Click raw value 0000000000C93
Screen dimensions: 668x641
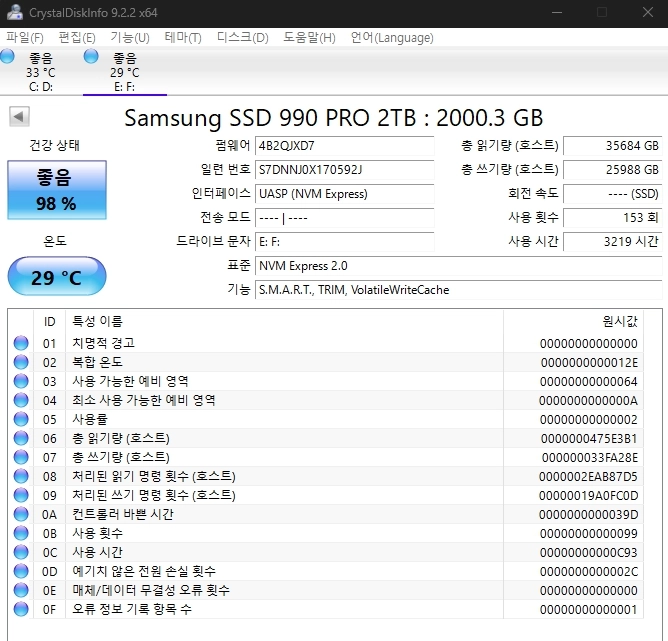click(589, 552)
